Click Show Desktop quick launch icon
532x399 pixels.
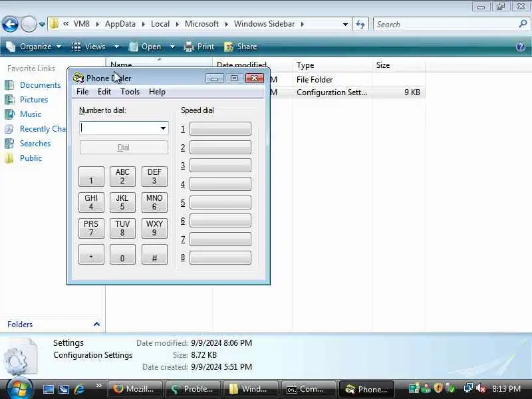pyautogui.click(x=48, y=389)
